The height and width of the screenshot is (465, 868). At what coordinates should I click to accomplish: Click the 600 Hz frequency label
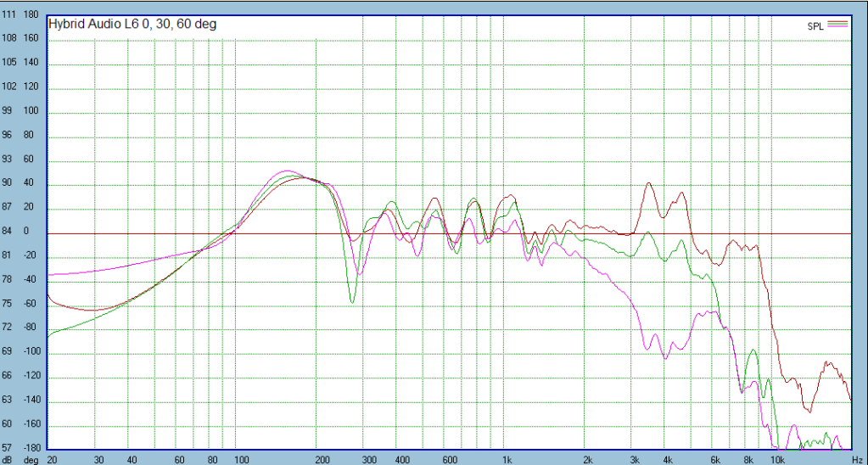[451, 460]
